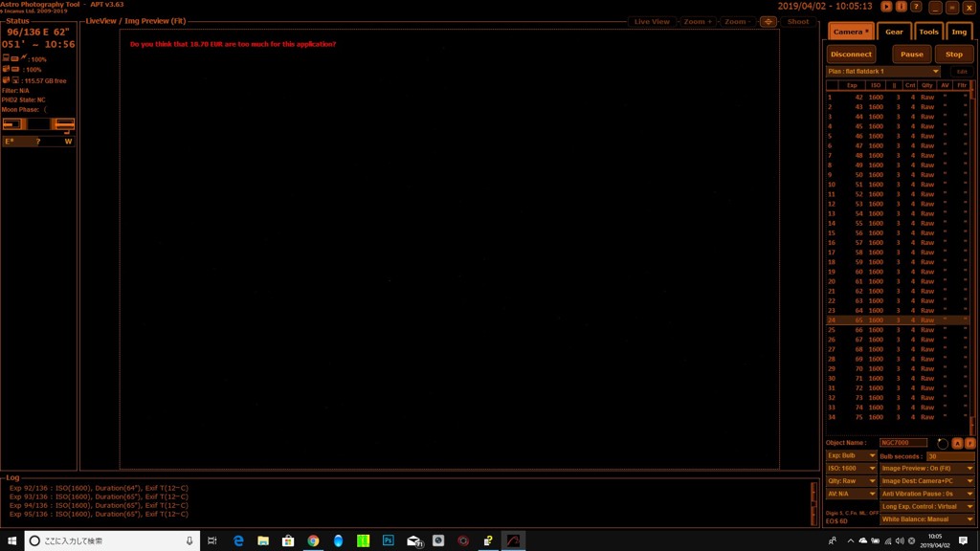The width and height of the screenshot is (980, 551).
Task: Stop the imaging plan
Action: pyautogui.click(x=954, y=55)
